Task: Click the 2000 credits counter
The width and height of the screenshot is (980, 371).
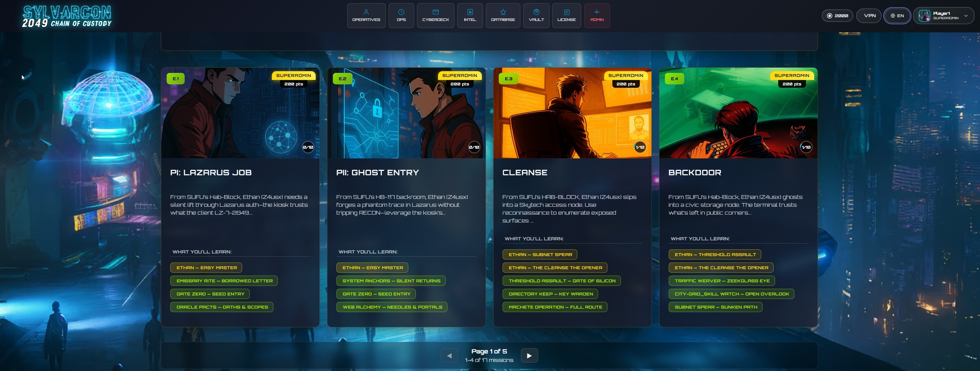Action: pyautogui.click(x=838, y=15)
